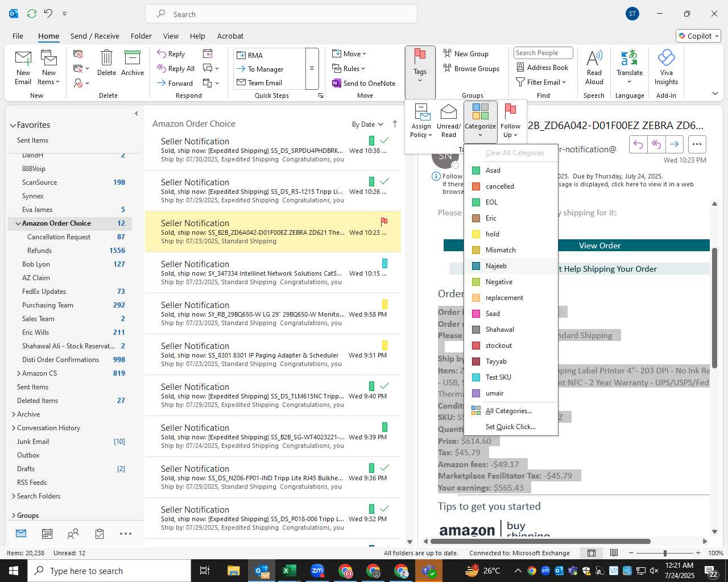Image resolution: width=728 pixels, height=582 pixels.
Task: Open By Date sort dropdown
Action: 367,124
